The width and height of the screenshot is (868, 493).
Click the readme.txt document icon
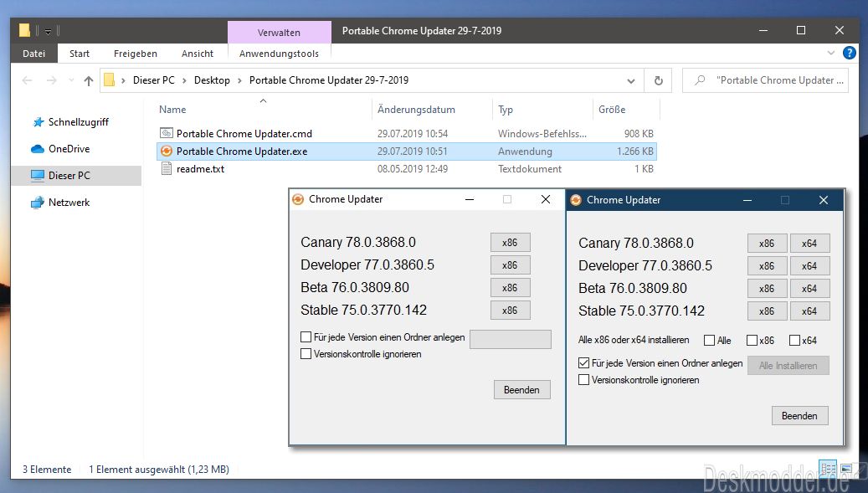click(x=166, y=169)
